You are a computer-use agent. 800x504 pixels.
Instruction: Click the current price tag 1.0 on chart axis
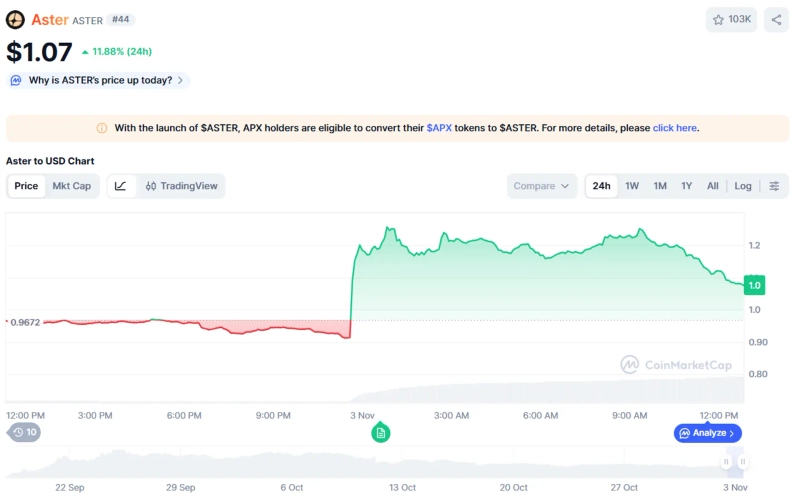[x=754, y=285]
